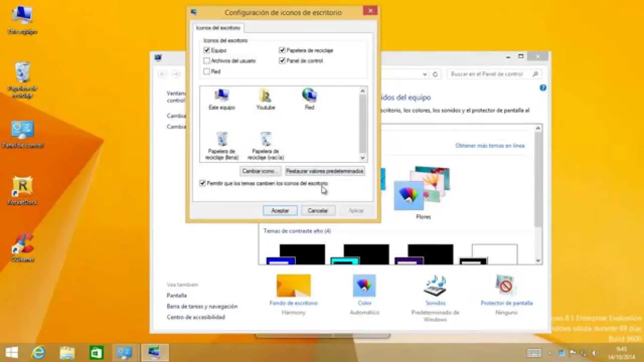
Task: Click Buscar en el Panel de control field
Action: [x=494, y=74]
